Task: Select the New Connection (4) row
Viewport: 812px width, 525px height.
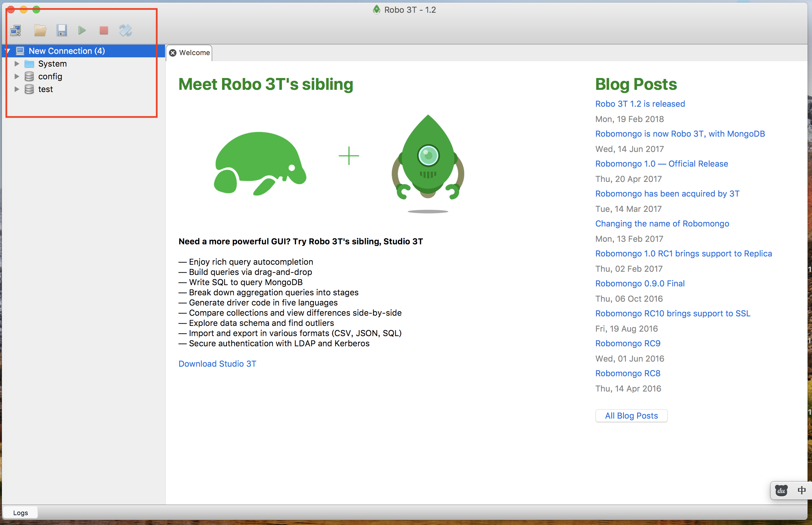Action: tap(83, 51)
